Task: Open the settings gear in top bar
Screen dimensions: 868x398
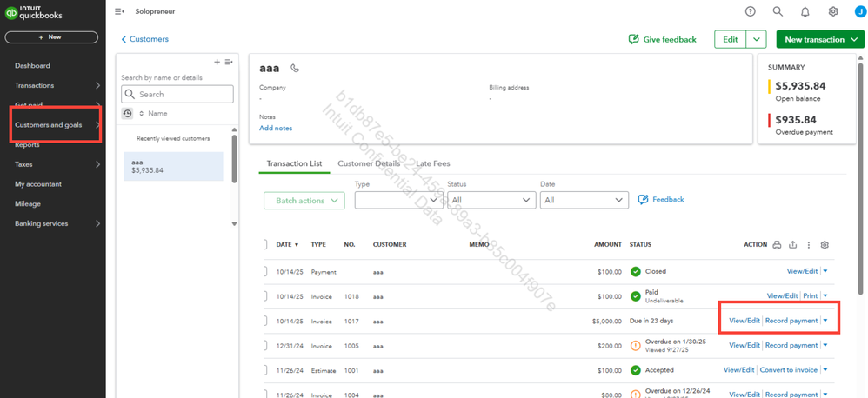Action: 833,11
